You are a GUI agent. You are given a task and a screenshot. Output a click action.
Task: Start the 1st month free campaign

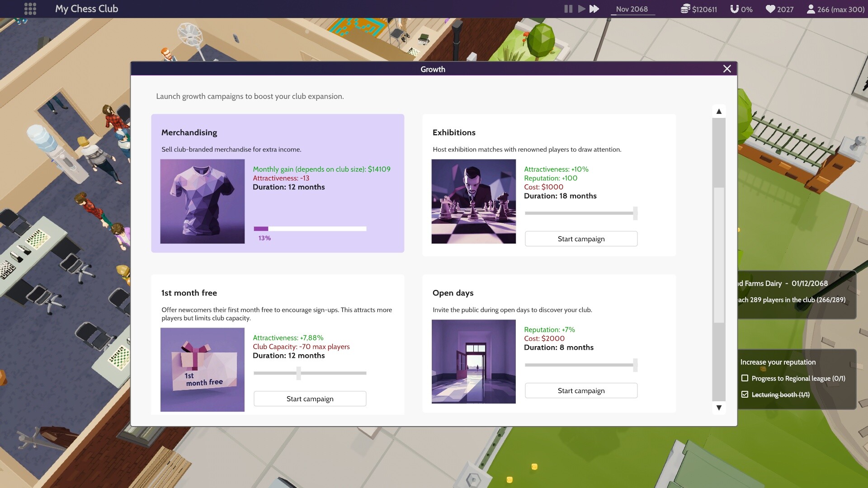[310, 399]
